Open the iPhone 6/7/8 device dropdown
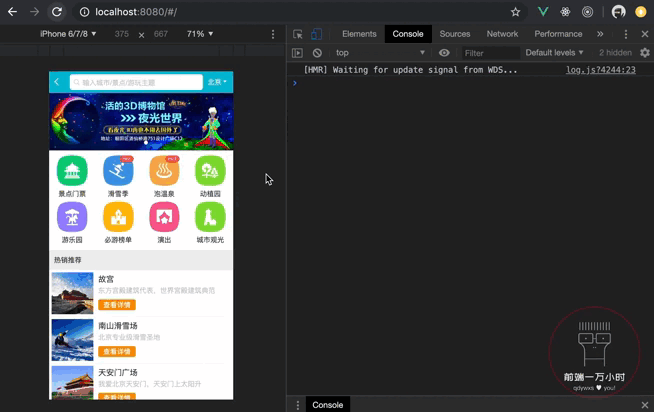 coord(68,34)
